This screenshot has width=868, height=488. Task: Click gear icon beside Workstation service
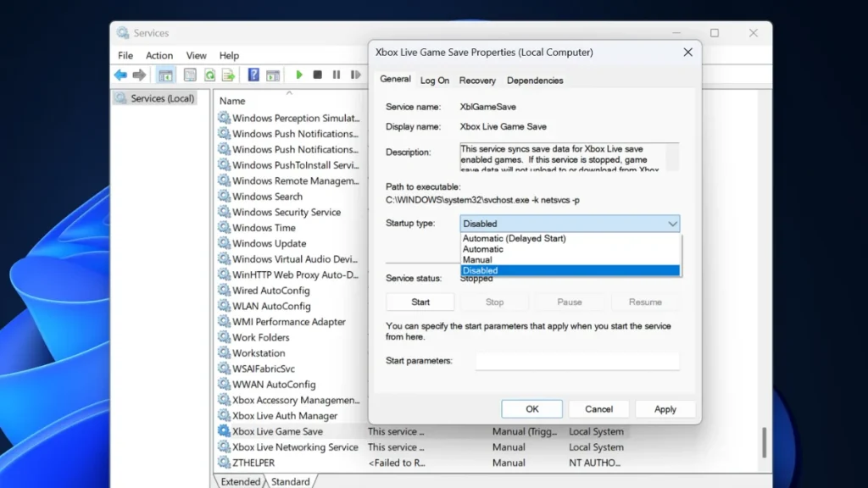coord(224,352)
